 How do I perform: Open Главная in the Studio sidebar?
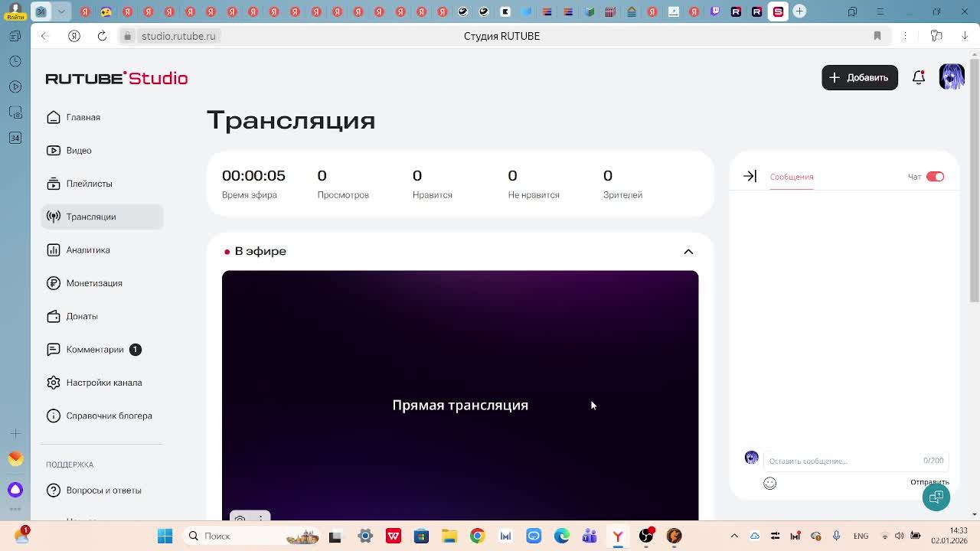(73, 117)
